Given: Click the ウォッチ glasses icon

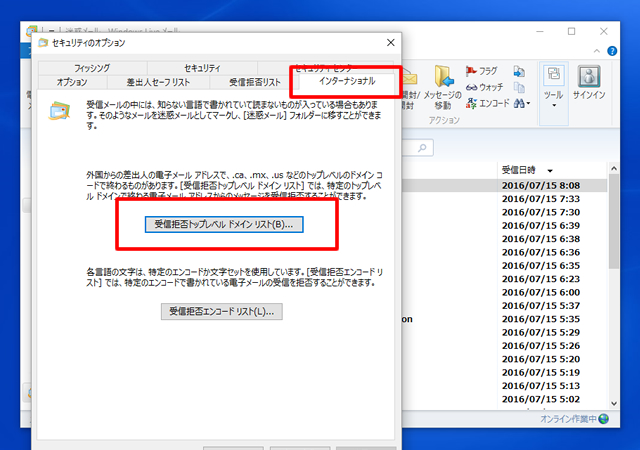Looking at the screenshot, I should point(471,87).
